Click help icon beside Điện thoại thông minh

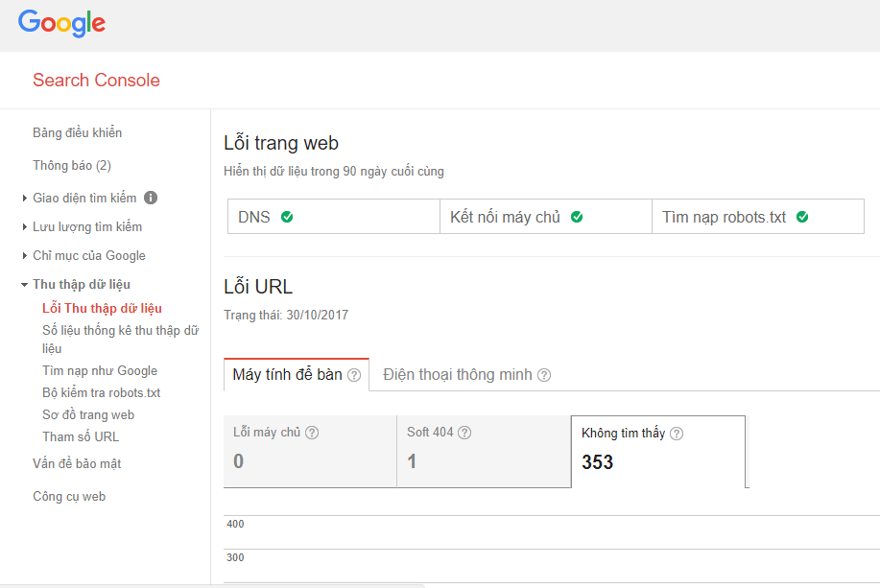tap(544, 375)
